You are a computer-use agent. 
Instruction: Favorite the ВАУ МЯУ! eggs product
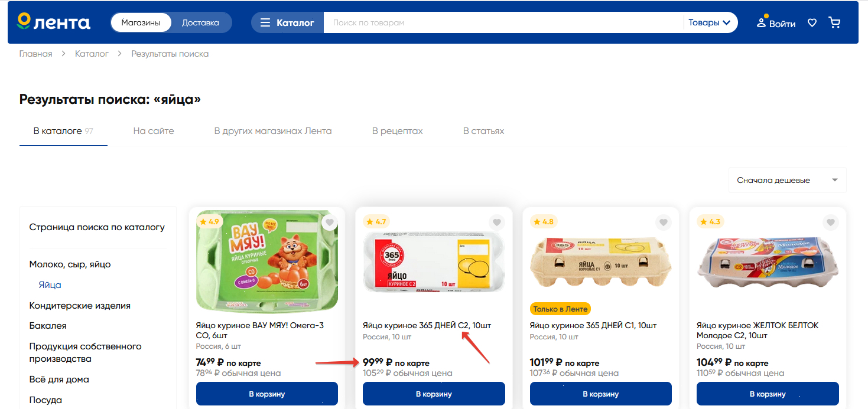click(330, 223)
